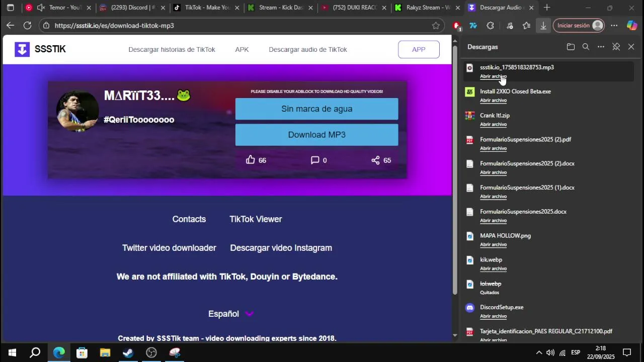Open Descargar video Instagram link
The width and height of the screenshot is (644, 362).
pyautogui.click(x=281, y=248)
